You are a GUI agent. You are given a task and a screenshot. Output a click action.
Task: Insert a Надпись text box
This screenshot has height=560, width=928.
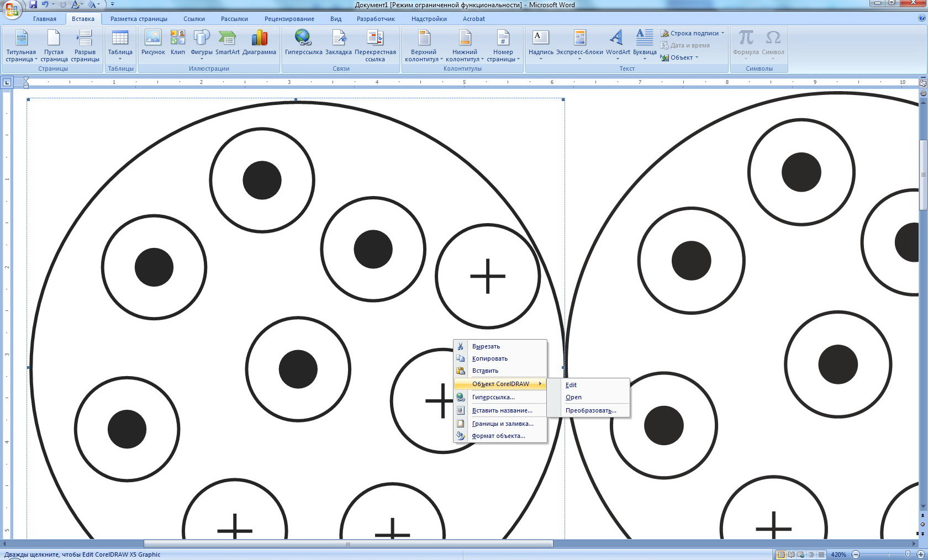point(541,44)
